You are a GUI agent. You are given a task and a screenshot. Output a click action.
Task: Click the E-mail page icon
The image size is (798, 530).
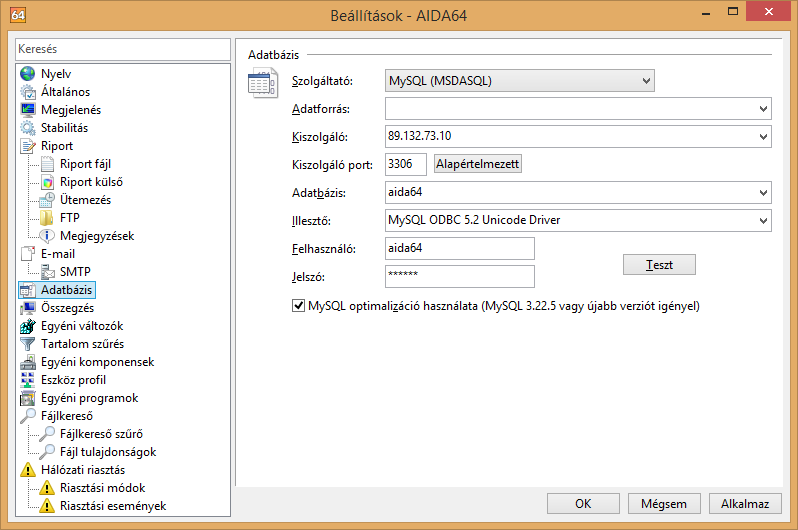click(27, 254)
